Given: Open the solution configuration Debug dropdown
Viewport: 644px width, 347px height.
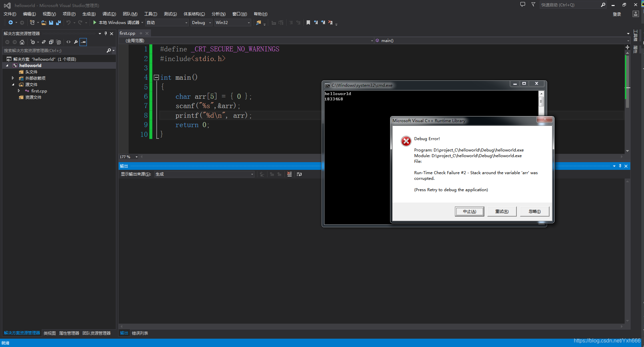Looking at the screenshot, I should (x=201, y=23).
